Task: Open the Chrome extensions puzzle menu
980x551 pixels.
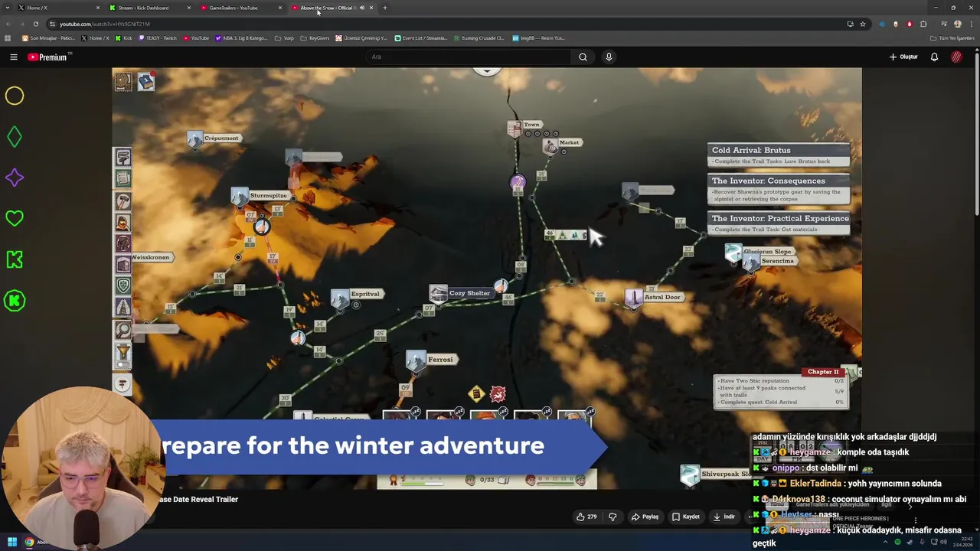Action: click(x=923, y=24)
